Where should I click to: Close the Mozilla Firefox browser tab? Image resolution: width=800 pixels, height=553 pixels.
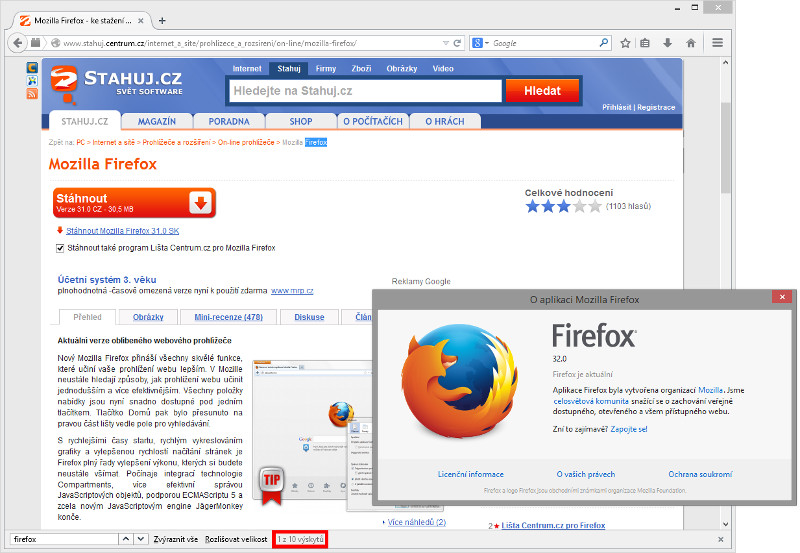[141, 21]
